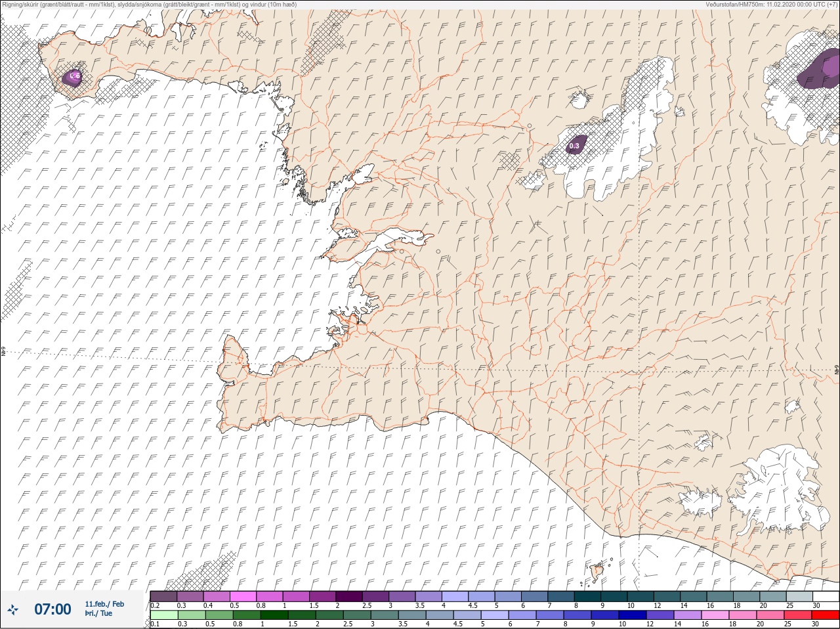840x629 pixels.
Task: Click the purple precipitation blob on northwest peninsula
Action: [73, 77]
